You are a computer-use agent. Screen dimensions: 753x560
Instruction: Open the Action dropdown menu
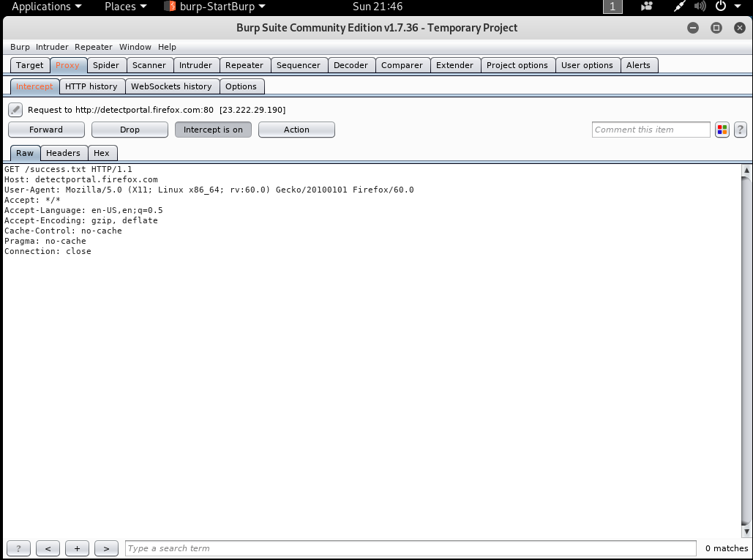(296, 130)
